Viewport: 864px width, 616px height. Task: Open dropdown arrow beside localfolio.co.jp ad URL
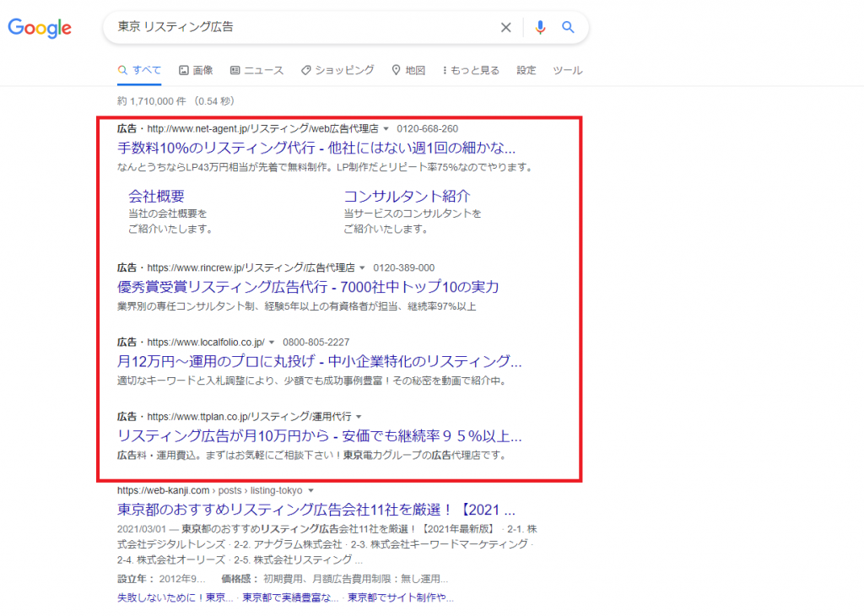(272, 342)
